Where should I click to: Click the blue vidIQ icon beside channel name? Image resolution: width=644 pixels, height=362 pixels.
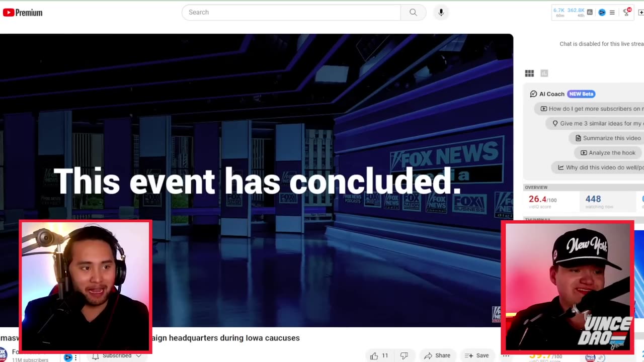(68, 357)
